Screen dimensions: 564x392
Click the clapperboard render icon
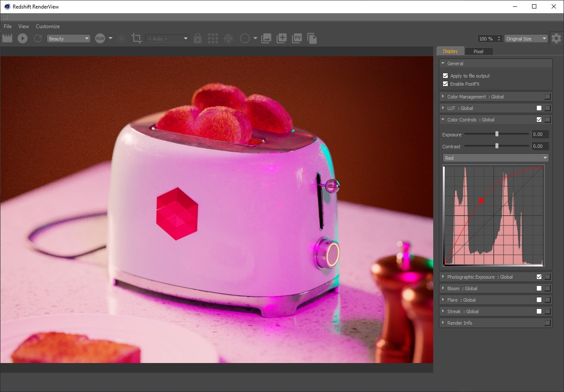click(7, 38)
